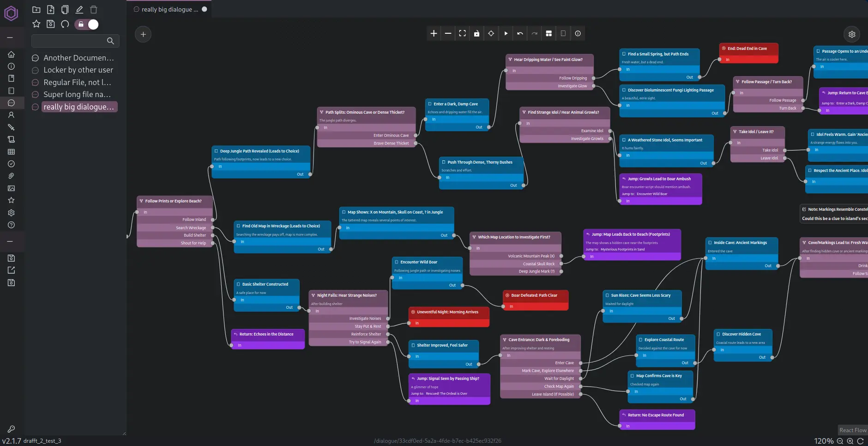Click the new folder icon
The height and width of the screenshot is (446, 868).
(36, 10)
